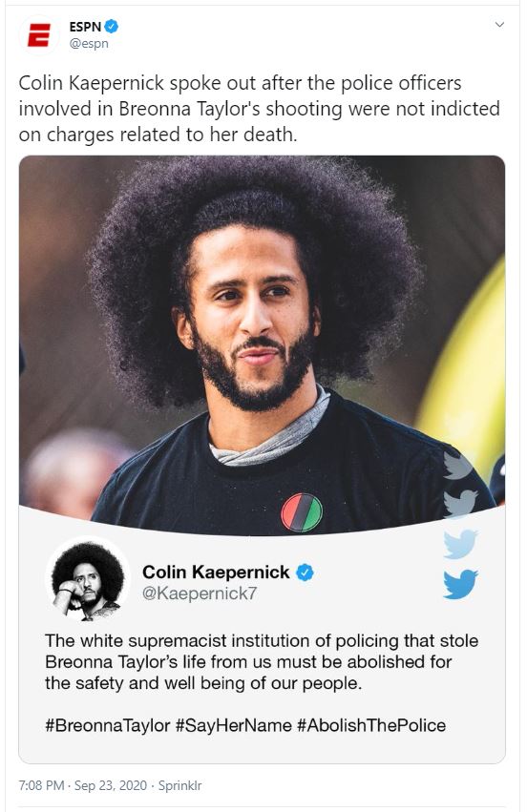This screenshot has width=527, height=812.
Task: Click the #AbolishThePolice hashtag
Action: pos(371,725)
